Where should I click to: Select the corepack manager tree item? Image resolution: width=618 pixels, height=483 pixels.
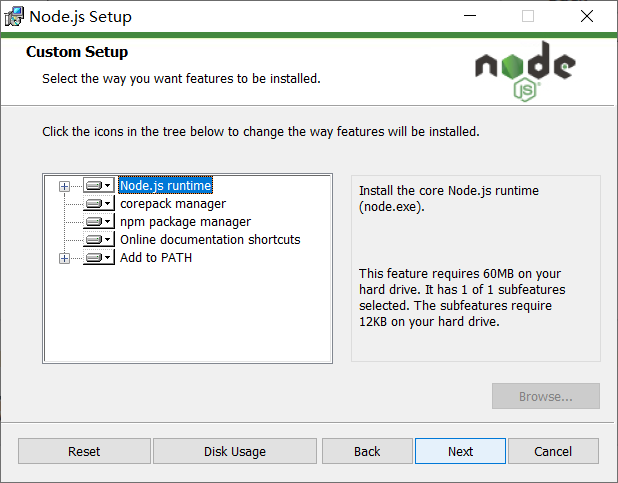(x=173, y=203)
